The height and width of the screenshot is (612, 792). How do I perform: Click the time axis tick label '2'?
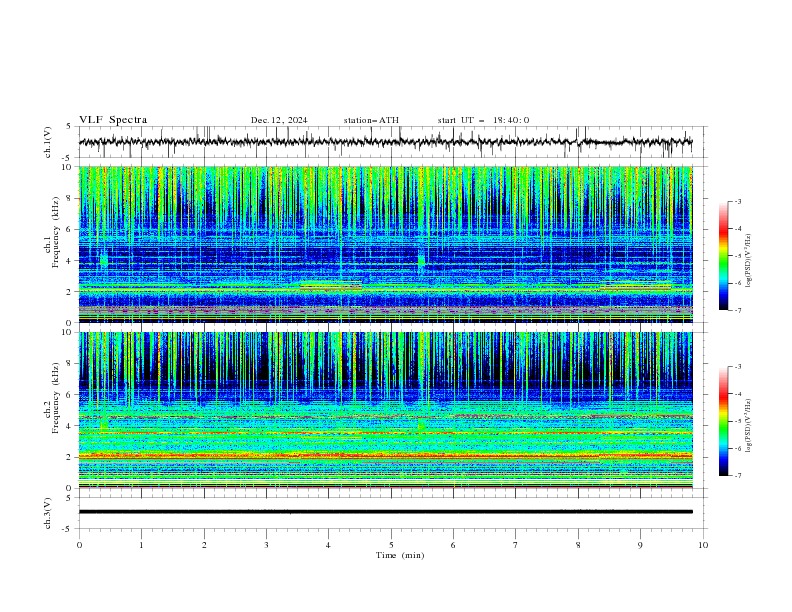pos(204,545)
